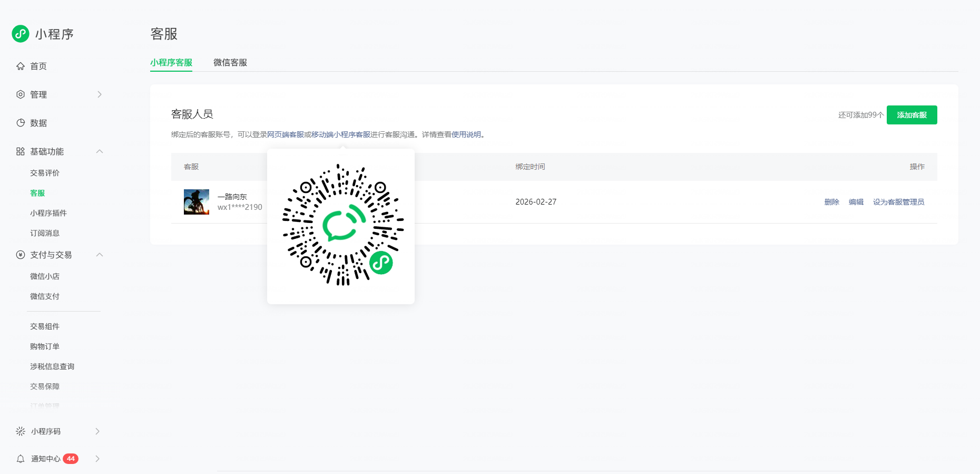
Task: Open 购物订单 in the sidebar
Action: pyautogui.click(x=45, y=346)
